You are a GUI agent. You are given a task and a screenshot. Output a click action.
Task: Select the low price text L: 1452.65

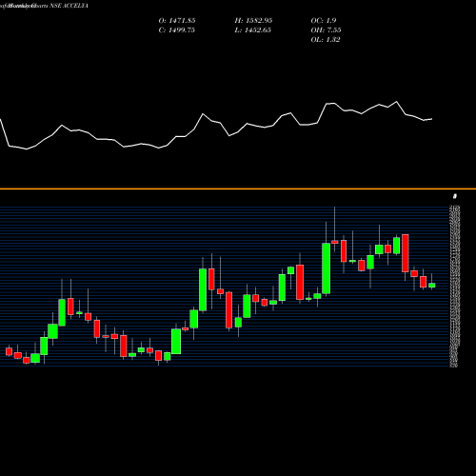click(252, 30)
